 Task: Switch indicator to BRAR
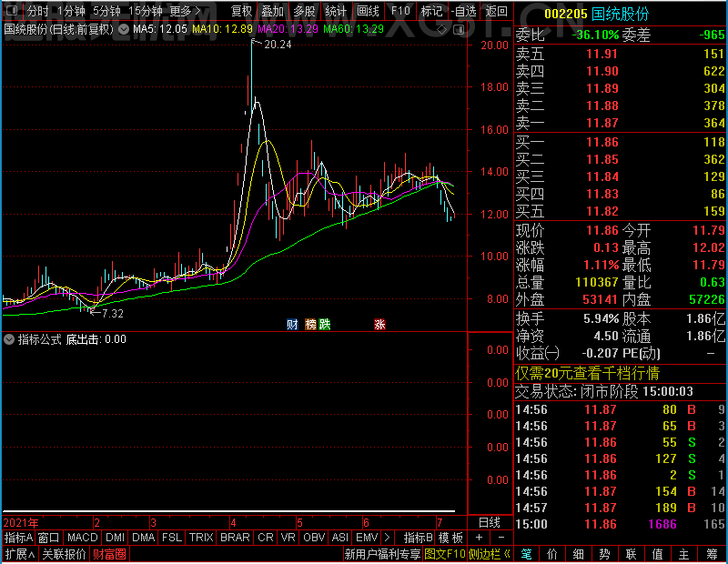(x=235, y=538)
